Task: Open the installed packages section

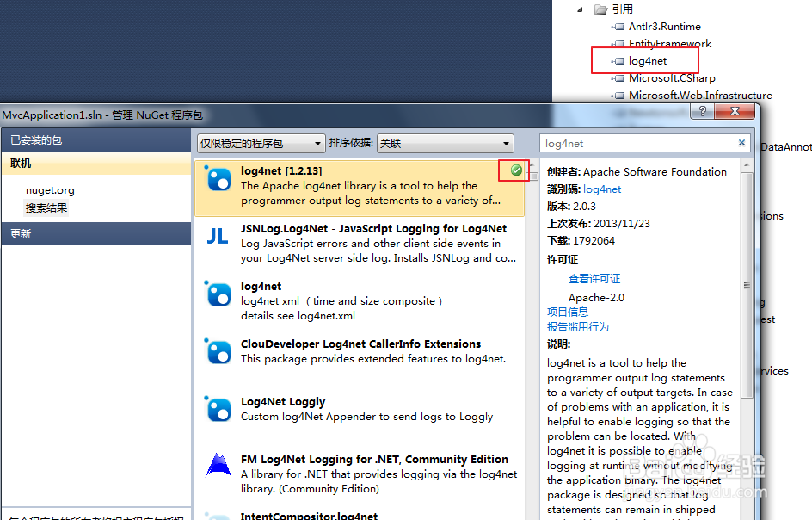Action: pos(96,140)
